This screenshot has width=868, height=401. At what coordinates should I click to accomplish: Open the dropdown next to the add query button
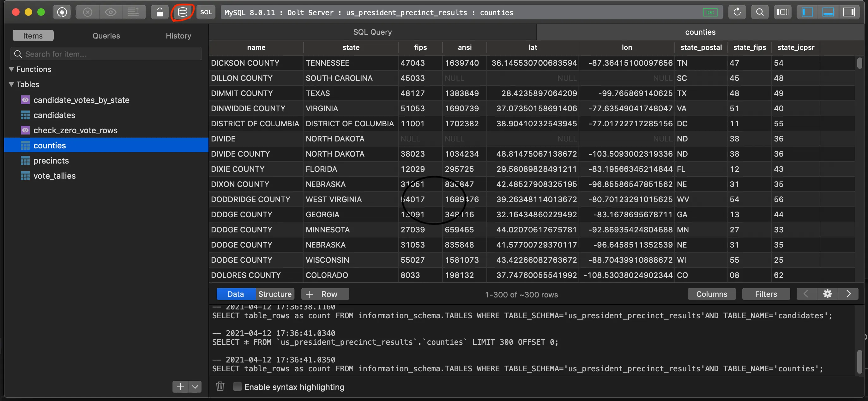tap(195, 386)
